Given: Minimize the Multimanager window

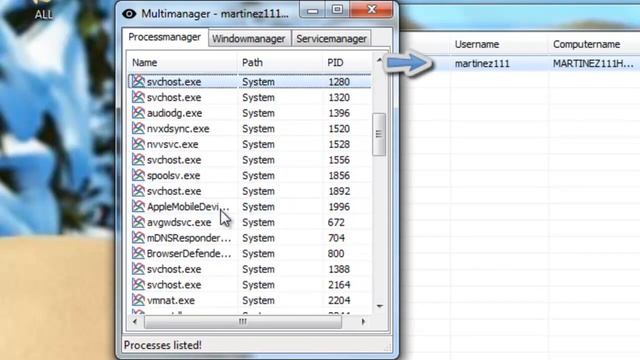Looking at the screenshot, I should pyautogui.click(x=313, y=10).
